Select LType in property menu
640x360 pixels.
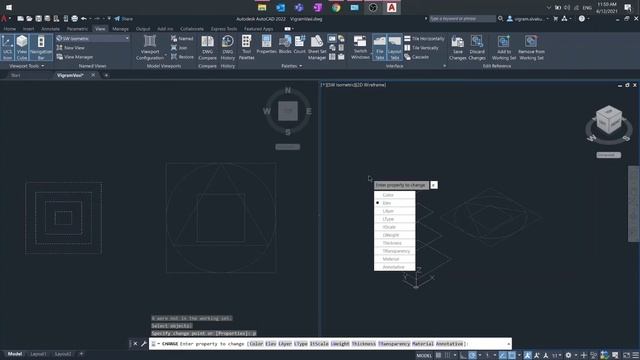tap(395, 219)
